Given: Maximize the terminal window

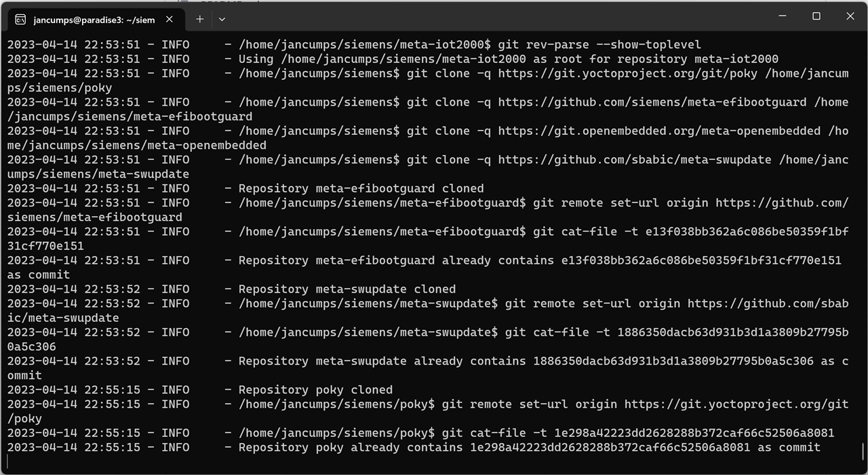Looking at the screenshot, I should pyautogui.click(x=816, y=16).
